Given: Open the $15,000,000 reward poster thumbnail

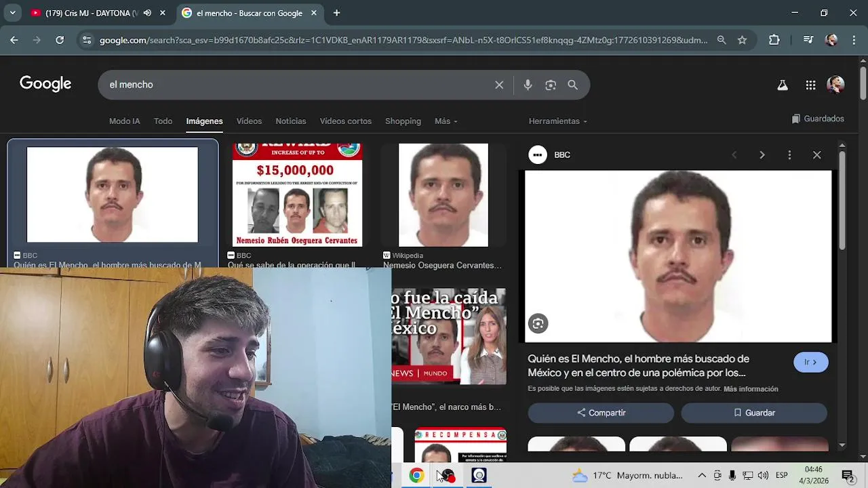Looking at the screenshot, I should tap(297, 195).
